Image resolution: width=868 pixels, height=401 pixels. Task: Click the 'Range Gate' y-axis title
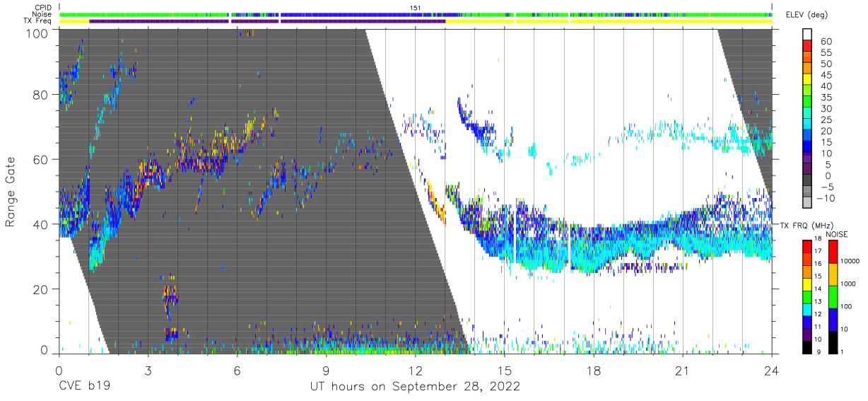(x=11, y=191)
